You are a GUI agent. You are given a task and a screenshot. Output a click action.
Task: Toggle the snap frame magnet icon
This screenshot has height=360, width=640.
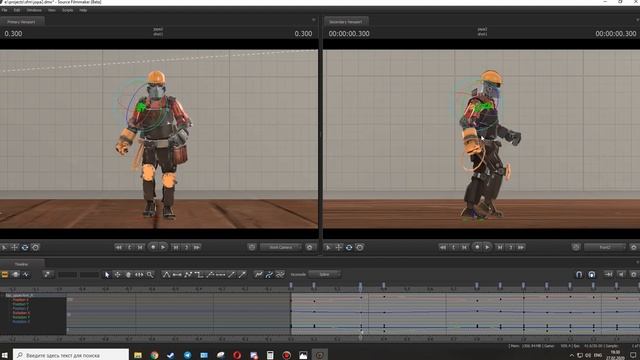pos(592,275)
